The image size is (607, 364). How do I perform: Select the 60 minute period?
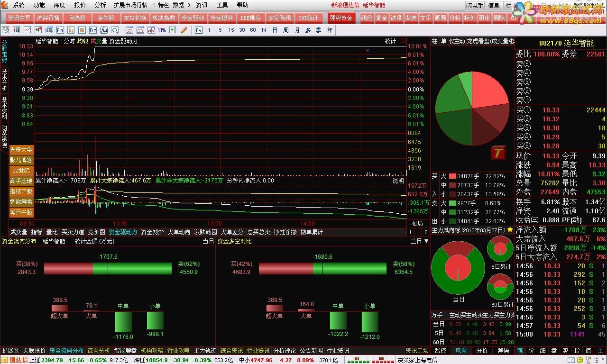click(x=253, y=30)
